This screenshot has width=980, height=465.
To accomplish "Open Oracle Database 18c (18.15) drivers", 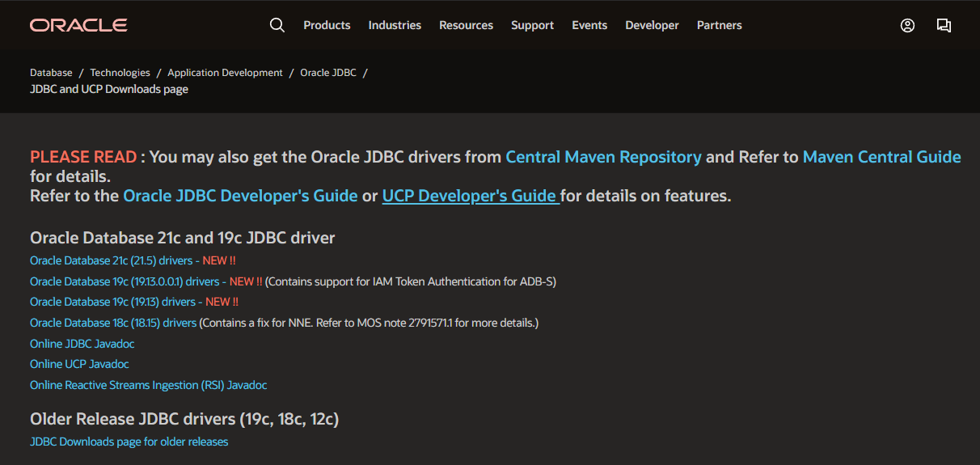I will click(x=113, y=323).
